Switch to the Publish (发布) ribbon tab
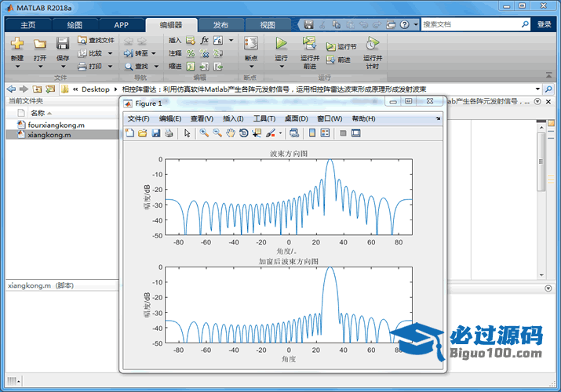Image resolution: width=561 pixels, height=392 pixels. click(x=220, y=24)
